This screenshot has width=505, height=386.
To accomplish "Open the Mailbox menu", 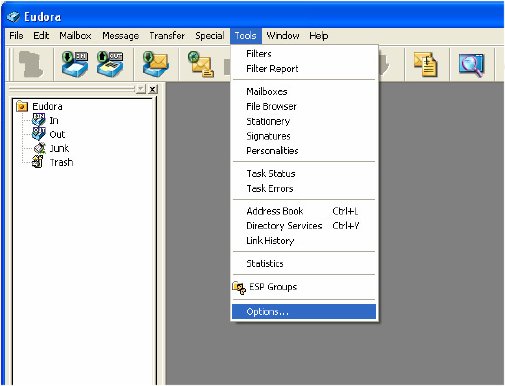I will point(75,36).
